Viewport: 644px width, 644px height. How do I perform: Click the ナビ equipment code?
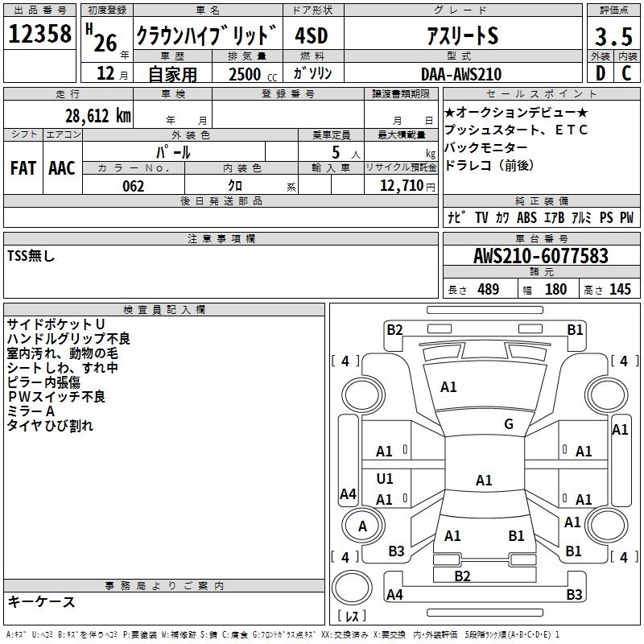(455, 217)
